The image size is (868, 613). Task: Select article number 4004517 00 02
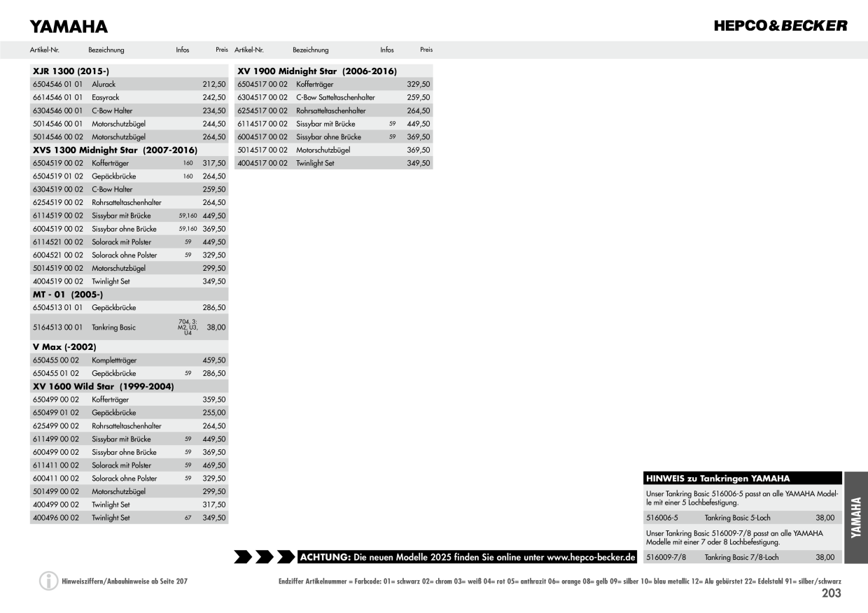coord(262,163)
